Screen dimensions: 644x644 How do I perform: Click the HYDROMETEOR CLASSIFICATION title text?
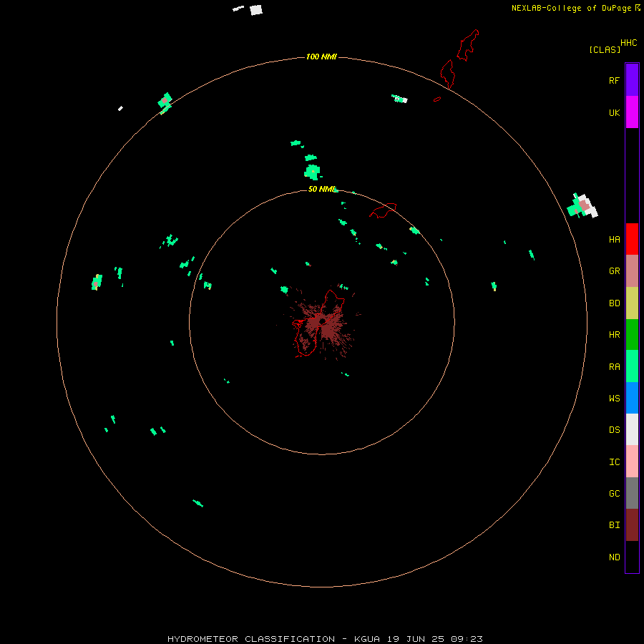(251, 639)
